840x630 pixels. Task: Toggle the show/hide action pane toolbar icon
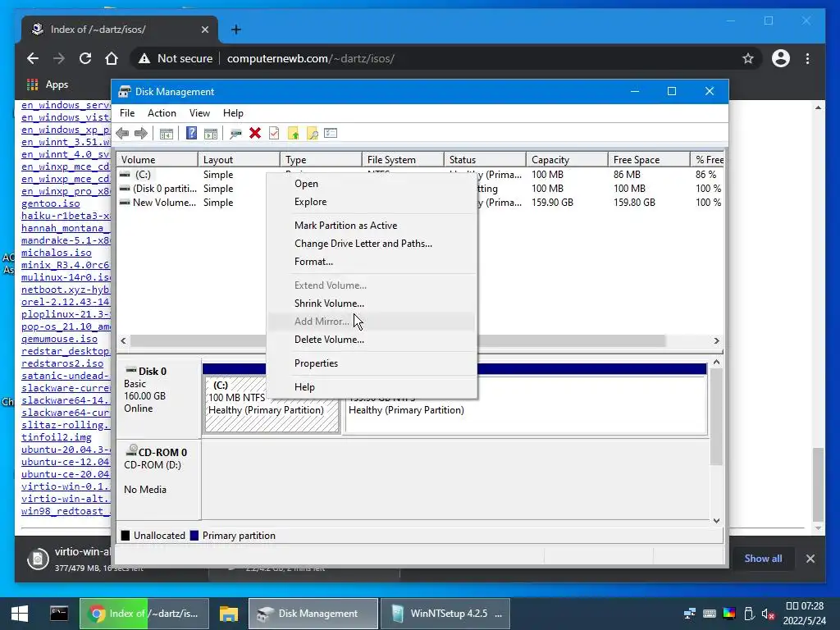point(211,134)
